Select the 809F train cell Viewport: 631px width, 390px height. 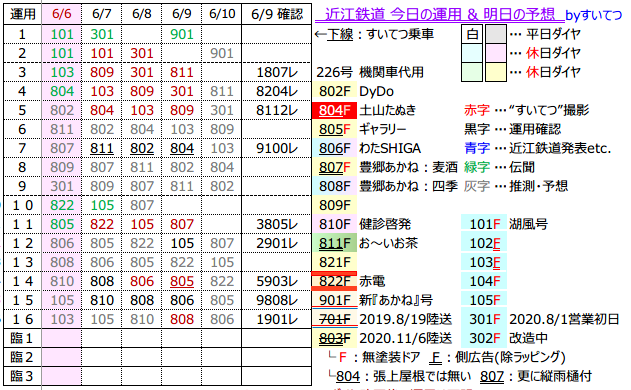[x=334, y=205]
